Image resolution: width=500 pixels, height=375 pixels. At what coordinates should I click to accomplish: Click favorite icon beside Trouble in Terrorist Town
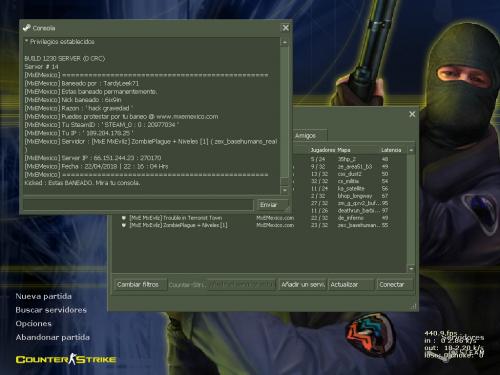click(x=124, y=218)
